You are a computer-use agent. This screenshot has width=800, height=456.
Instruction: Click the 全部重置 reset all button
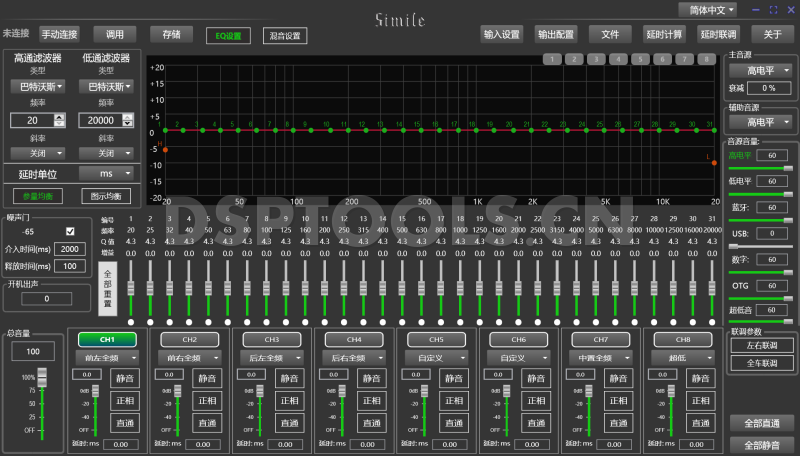109,287
